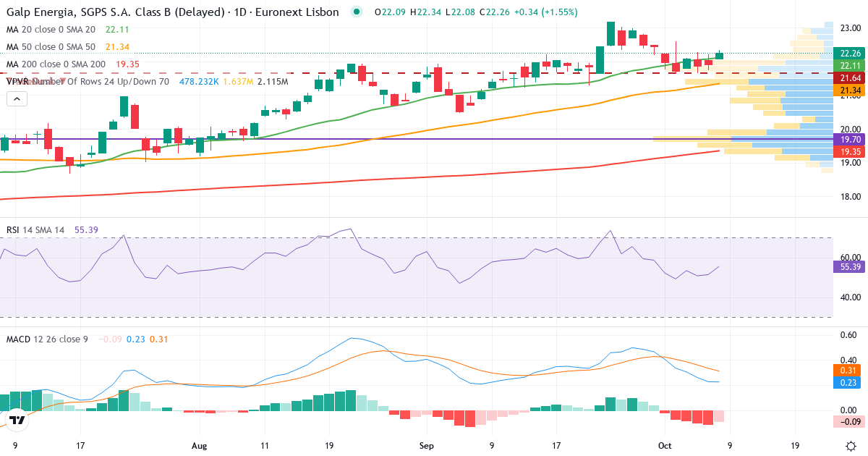This screenshot has height=456, width=868.
Task: Click the purple 19.70 price label
Action: tap(849, 139)
